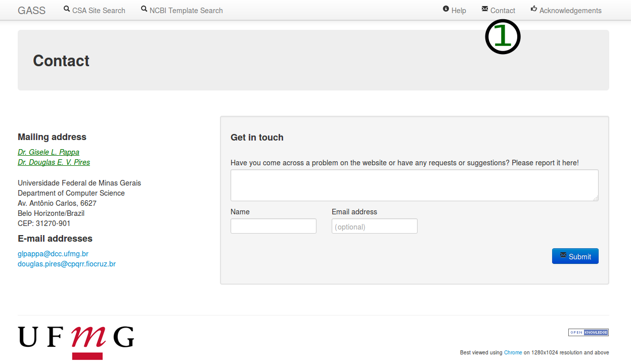Viewport: 631px width, 364px height.
Task: Go to the GASS home brand link
Action: pos(31,11)
